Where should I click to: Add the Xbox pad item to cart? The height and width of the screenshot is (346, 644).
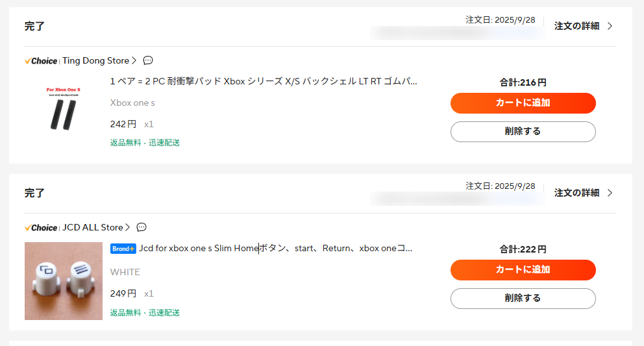pyautogui.click(x=523, y=103)
